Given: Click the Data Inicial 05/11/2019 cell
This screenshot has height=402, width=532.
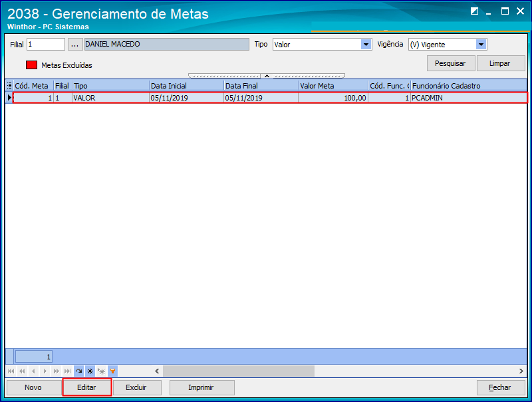Looking at the screenshot, I should [x=187, y=98].
